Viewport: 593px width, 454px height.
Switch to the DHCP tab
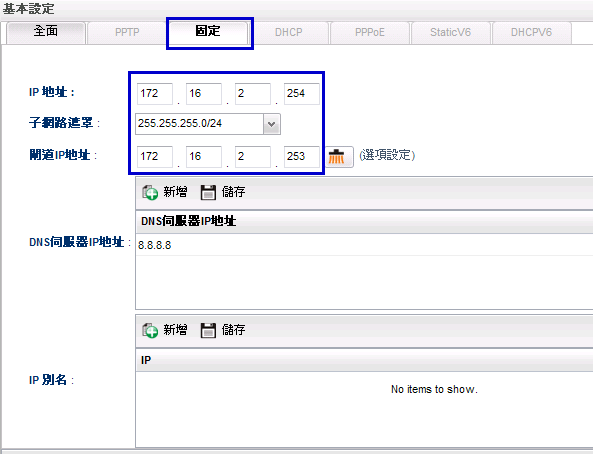click(289, 33)
